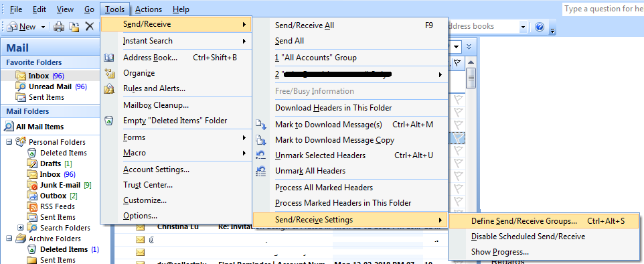The height and width of the screenshot is (264, 644).
Task: Click the All Mail Items magnifier icon
Action: coord(9,127)
